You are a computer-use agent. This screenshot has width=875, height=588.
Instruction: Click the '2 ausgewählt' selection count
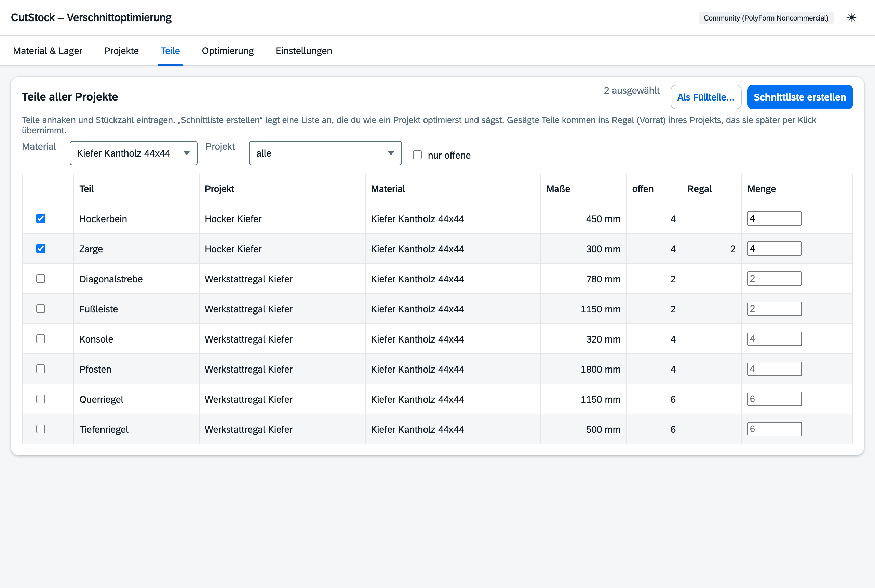click(632, 90)
